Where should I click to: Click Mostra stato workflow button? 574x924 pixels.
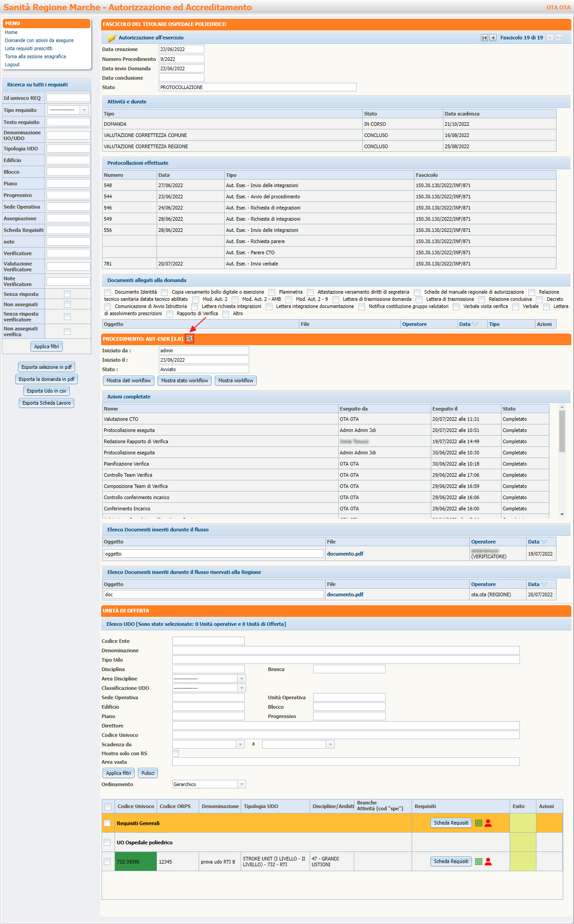coord(185,381)
